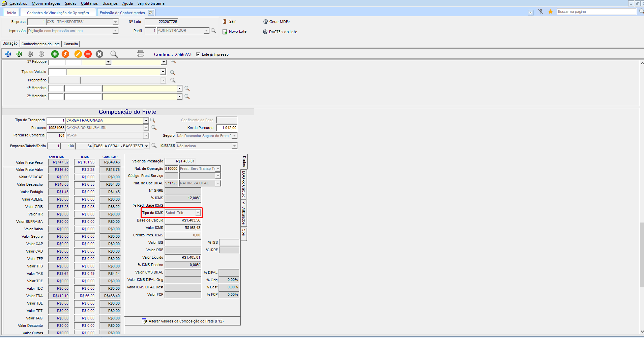Expand the Tipo de ICMS dropdown
Image resolution: width=644 pixels, height=338 pixels.
click(198, 213)
